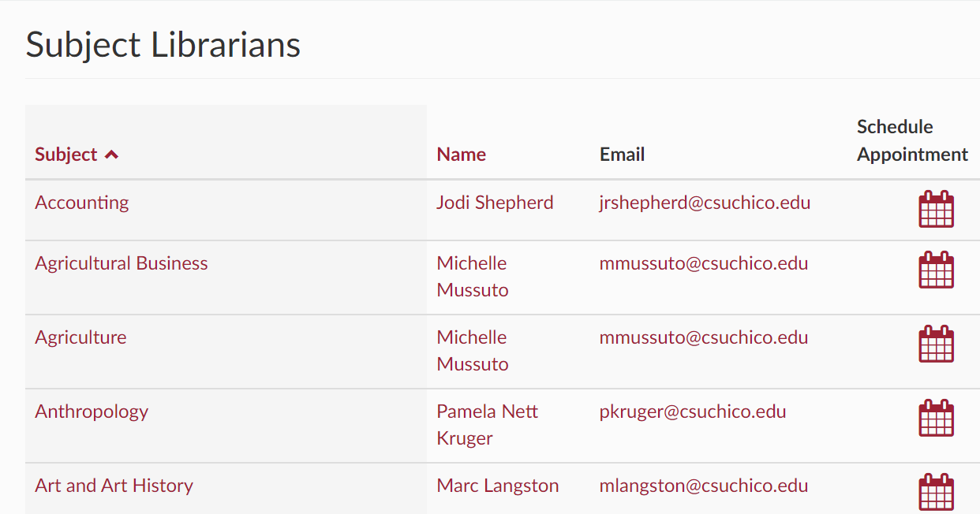Go to the Anthropology subject guide
Image resolution: width=980 pixels, height=514 pixels.
[92, 412]
